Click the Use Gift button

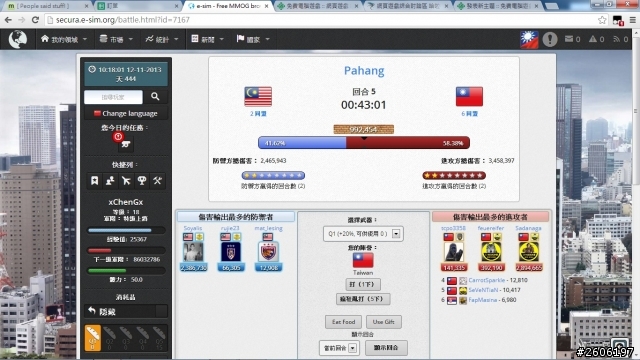[384, 322]
